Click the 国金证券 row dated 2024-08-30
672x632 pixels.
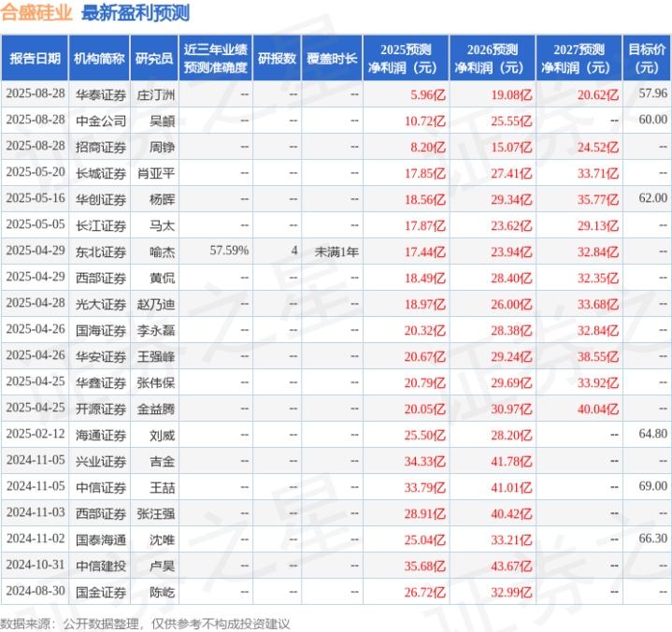coord(336,592)
